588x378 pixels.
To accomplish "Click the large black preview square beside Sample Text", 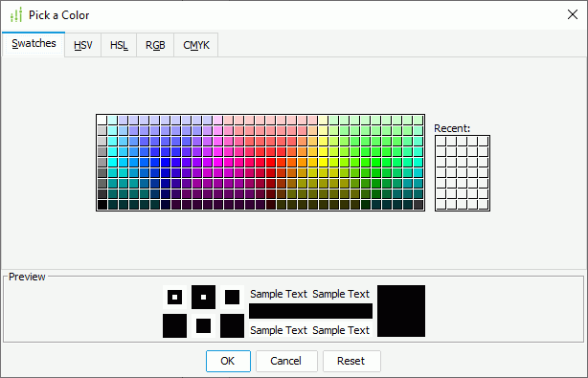I will coord(401,311).
